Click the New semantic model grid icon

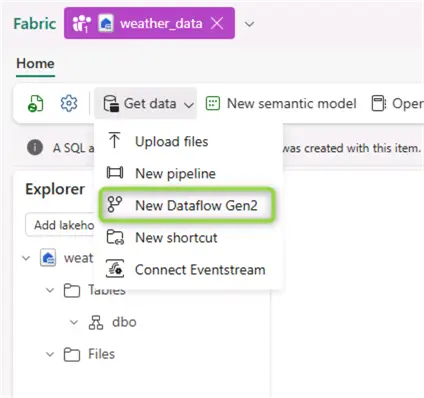coord(213,103)
